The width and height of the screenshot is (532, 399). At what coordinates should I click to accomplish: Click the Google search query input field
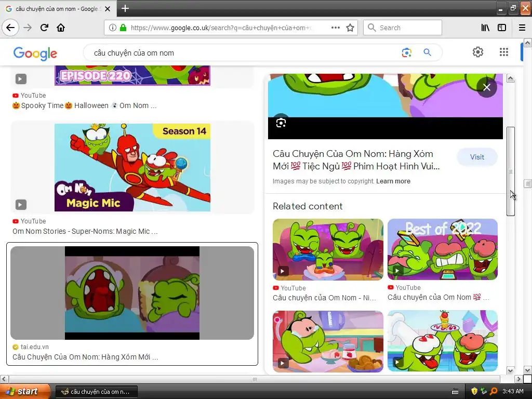point(244,53)
